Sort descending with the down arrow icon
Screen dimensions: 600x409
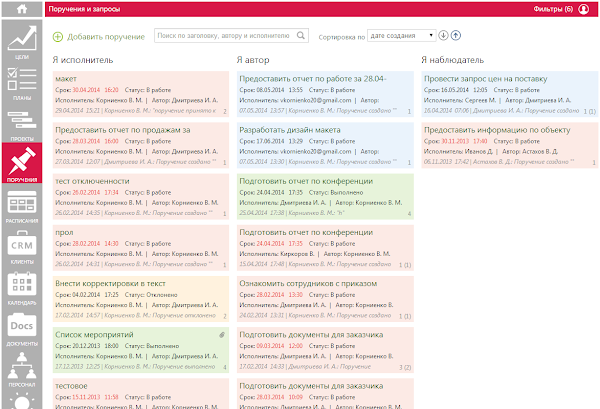pyautogui.click(x=443, y=36)
